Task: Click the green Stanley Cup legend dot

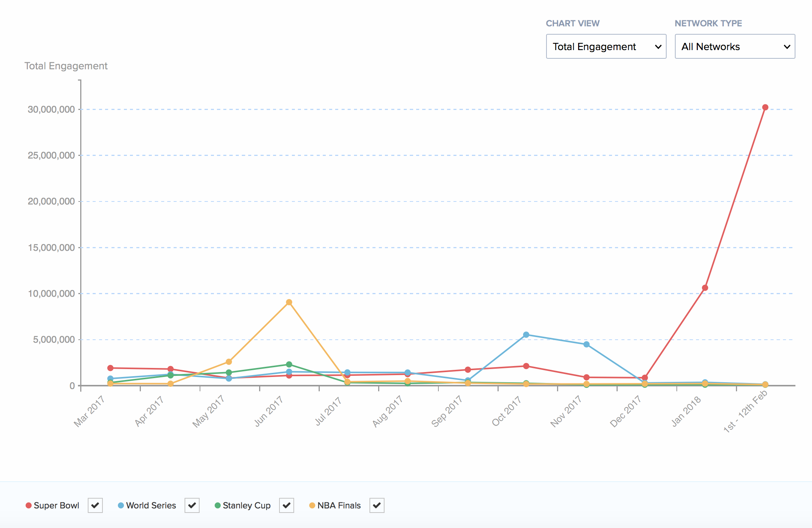Action: pyautogui.click(x=218, y=505)
